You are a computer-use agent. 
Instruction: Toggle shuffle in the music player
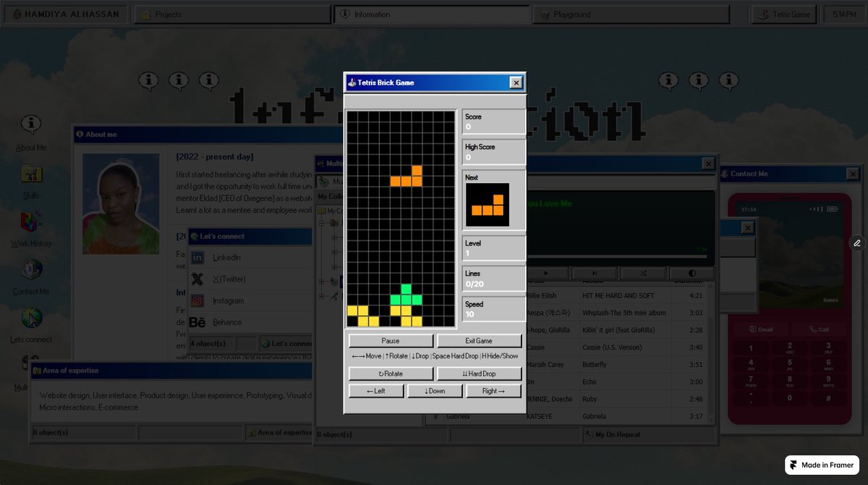click(x=643, y=274)
